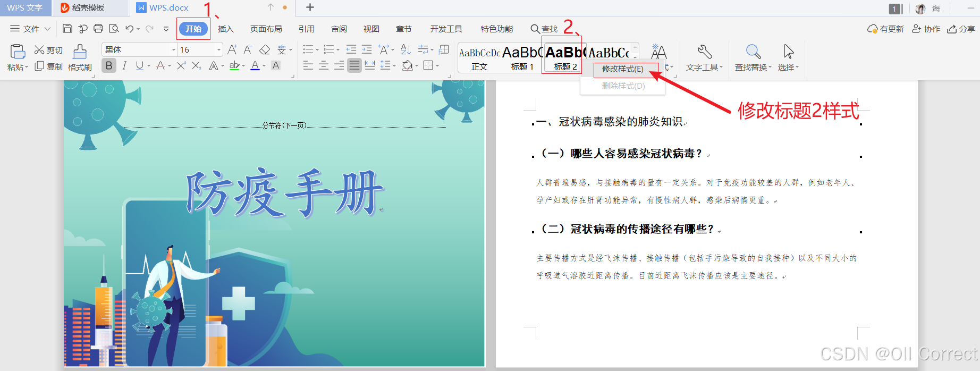Apply the 标题 1 heading style
The height and width of the screenshot is (371, 980).
(522, 58)
